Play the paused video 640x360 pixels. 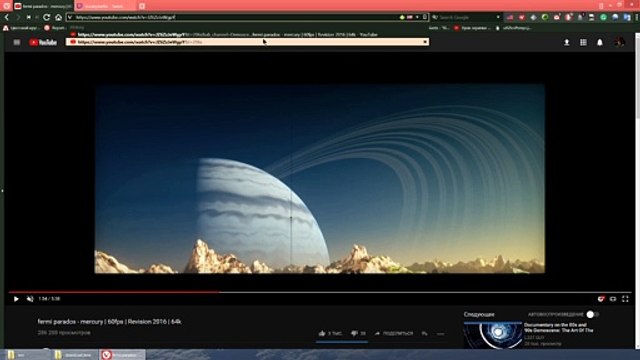(16, 299)
